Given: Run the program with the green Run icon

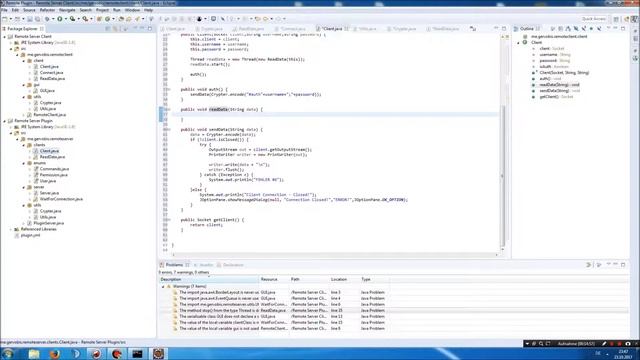Looking at the screenshot, I should 60,19.
